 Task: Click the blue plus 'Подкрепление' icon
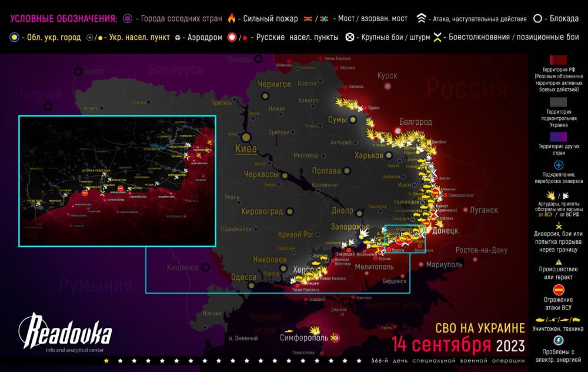coord(559,165)
